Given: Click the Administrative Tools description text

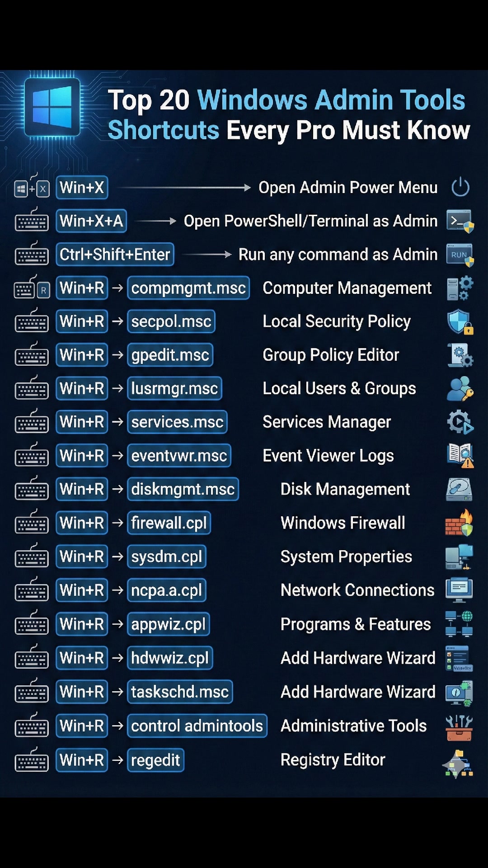Looking at the screenshot, I should (353, 726).
